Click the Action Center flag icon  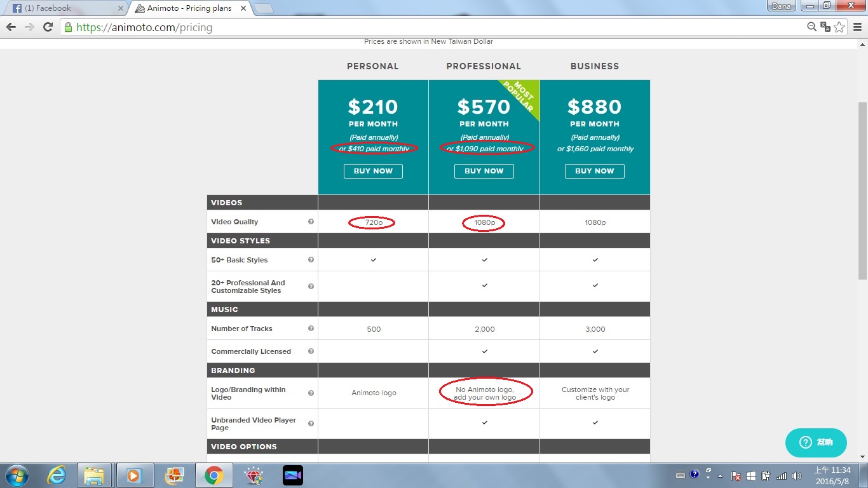point(736,475)
